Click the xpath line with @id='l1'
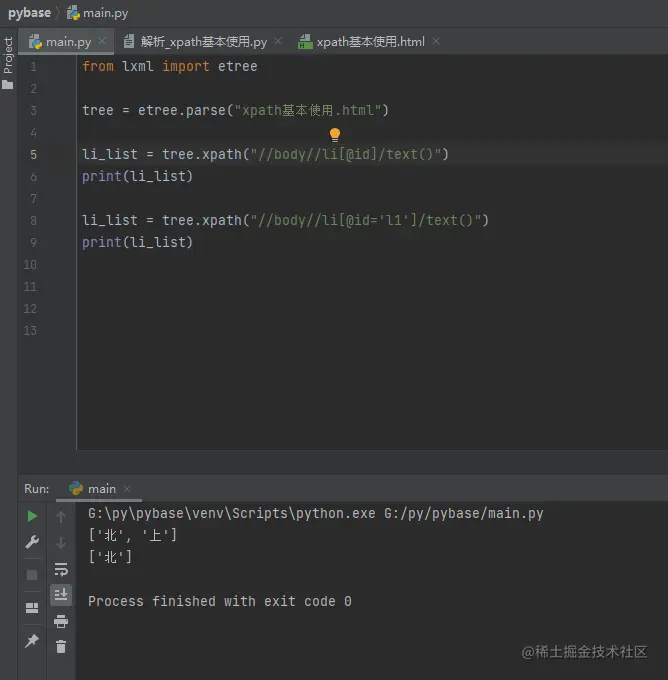668x680 pixels. pyautogui.click(x=285, y=220)
